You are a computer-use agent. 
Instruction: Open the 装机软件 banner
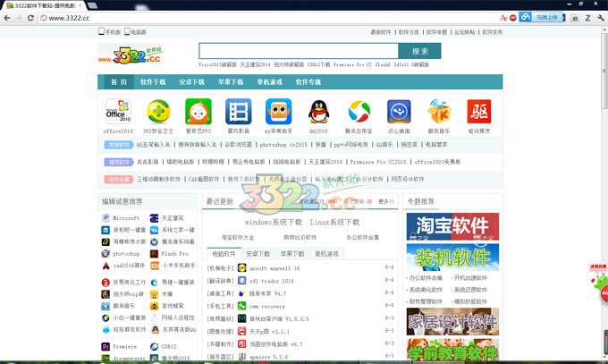[x=453, y=258]
